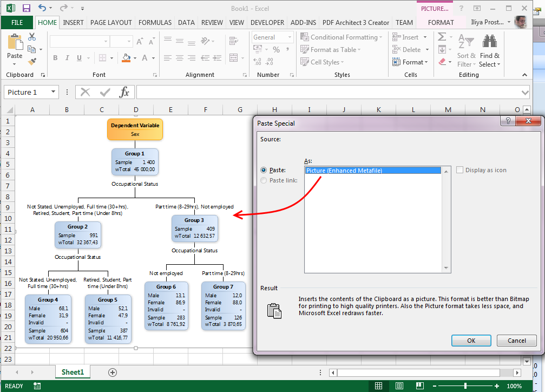Select the Paste radio button
This screenshot has height=392, width=545.
[264, 170]
